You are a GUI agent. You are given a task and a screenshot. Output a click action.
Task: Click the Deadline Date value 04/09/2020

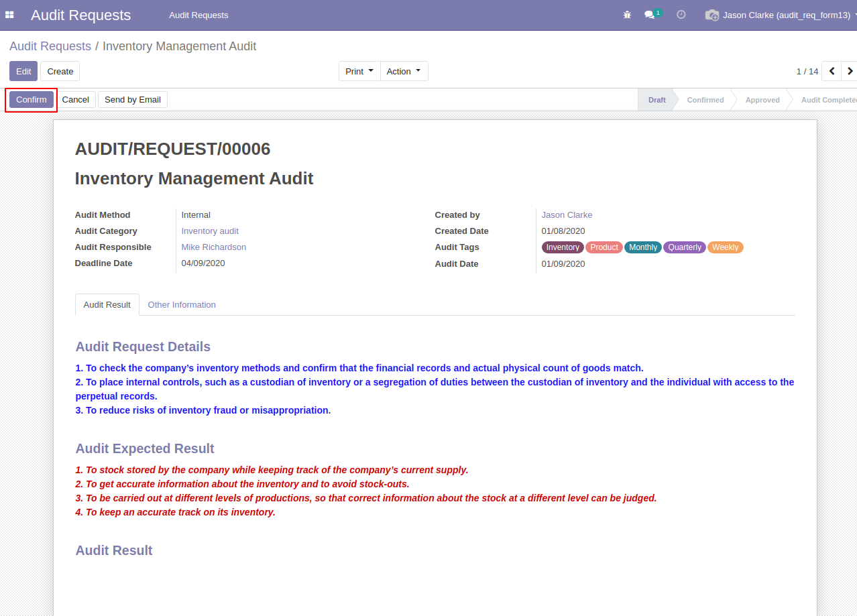[203, 263]
